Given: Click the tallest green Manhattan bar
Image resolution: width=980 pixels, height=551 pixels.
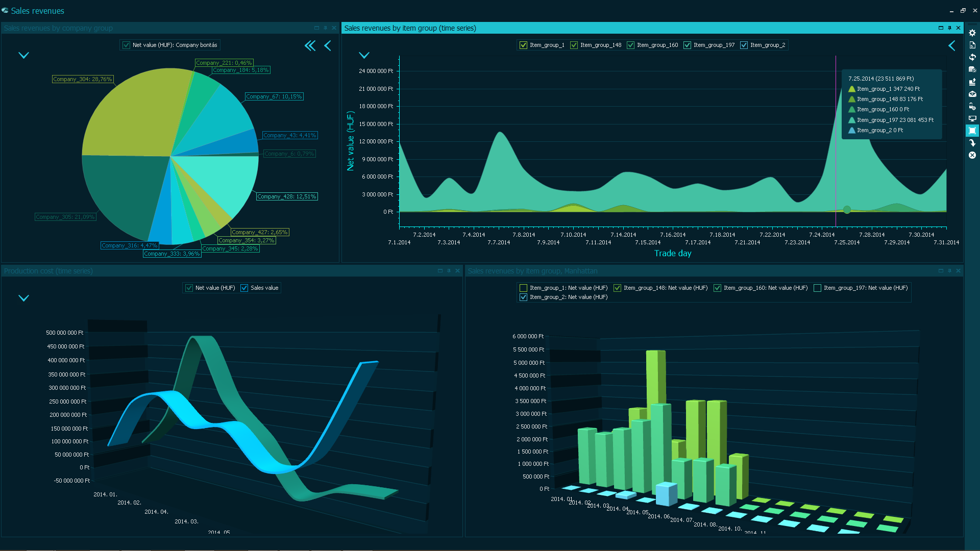Looking at the screenshot, I should pos(656,378).
